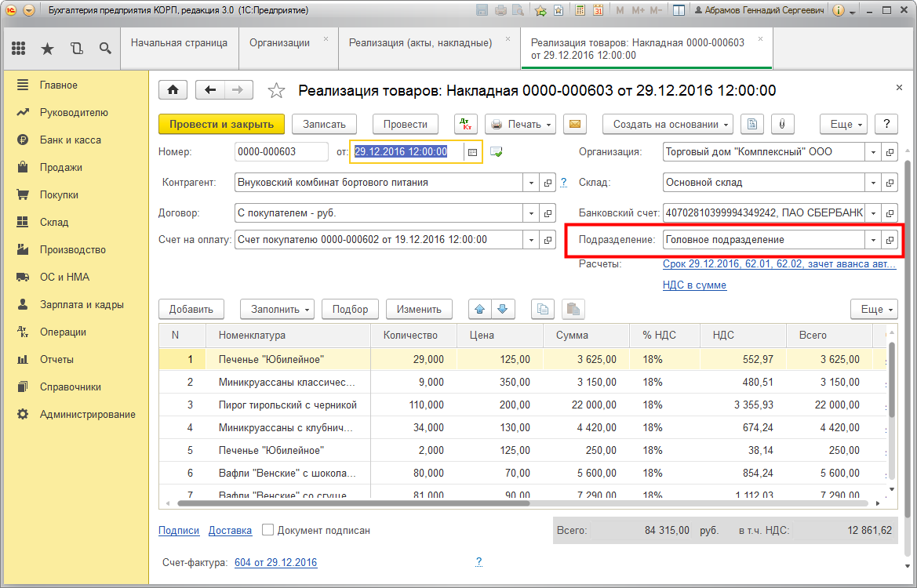The width and height of the screenshot is (917, 588).
Task: Close the Организации tab
Action: (x=326, y=39)
